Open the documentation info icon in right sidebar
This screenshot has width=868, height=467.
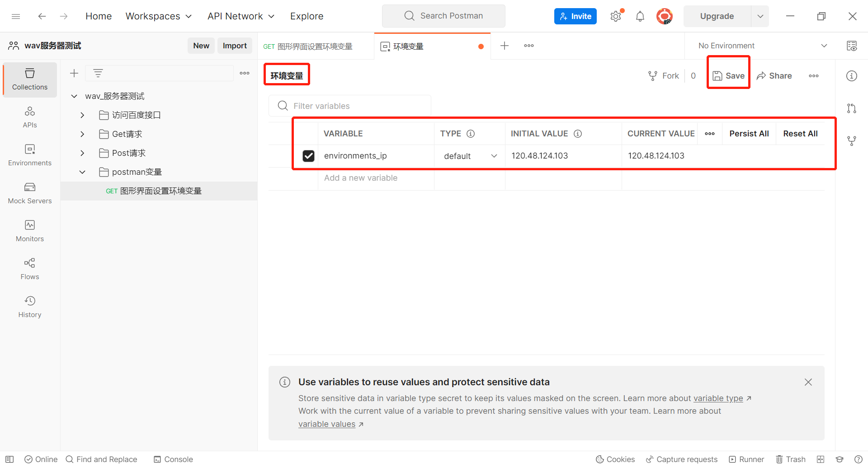852,76
